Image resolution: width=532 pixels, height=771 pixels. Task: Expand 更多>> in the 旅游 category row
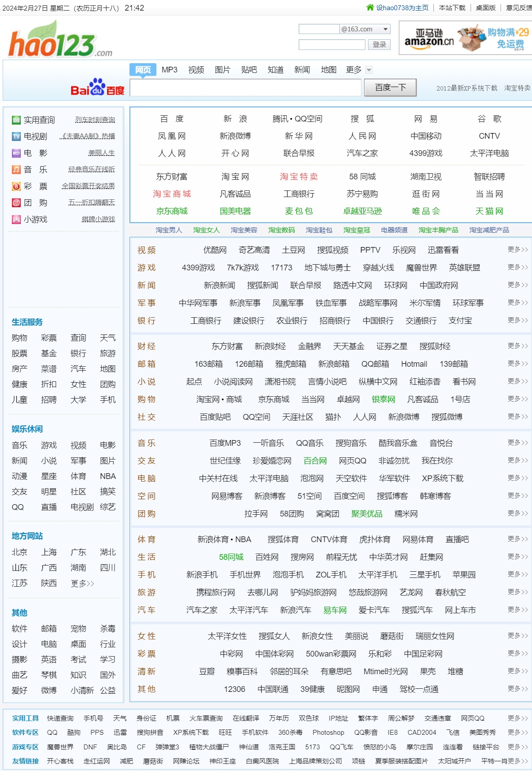pos(517,592)
